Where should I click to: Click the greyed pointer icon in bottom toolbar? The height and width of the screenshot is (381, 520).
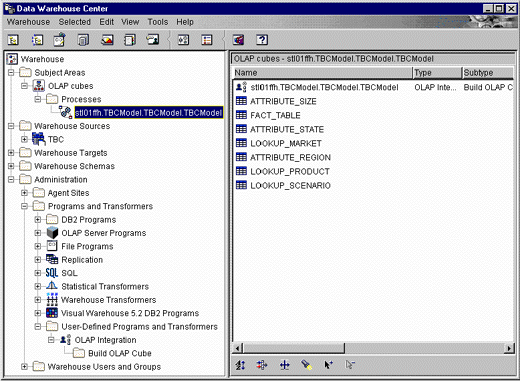point(350,365)
